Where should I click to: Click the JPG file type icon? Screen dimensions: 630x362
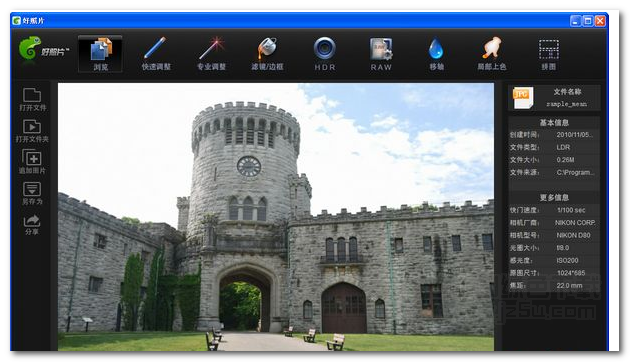(523, 98)
